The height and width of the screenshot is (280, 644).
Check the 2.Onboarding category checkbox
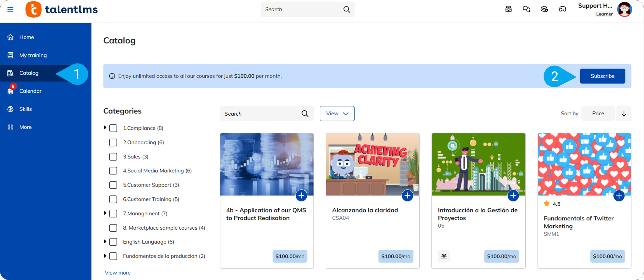[113, 143]
